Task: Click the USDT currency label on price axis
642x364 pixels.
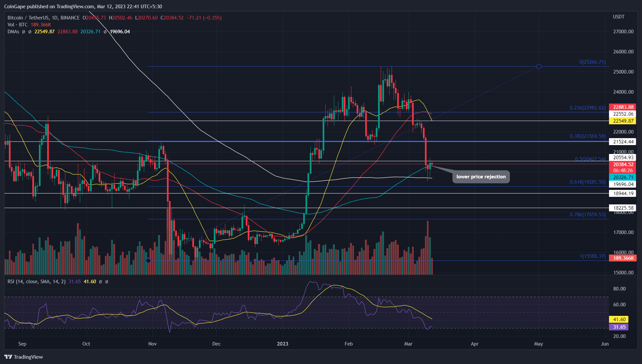Action: pos(619,17)
